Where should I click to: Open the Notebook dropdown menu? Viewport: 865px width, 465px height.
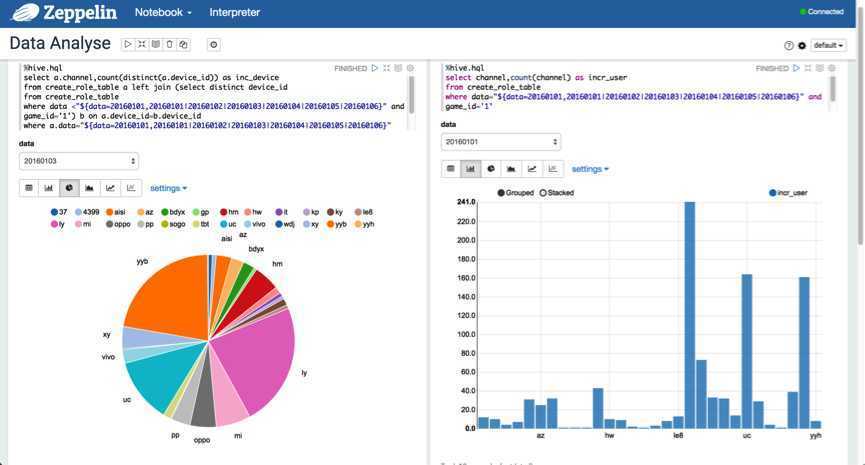point(163,12)
